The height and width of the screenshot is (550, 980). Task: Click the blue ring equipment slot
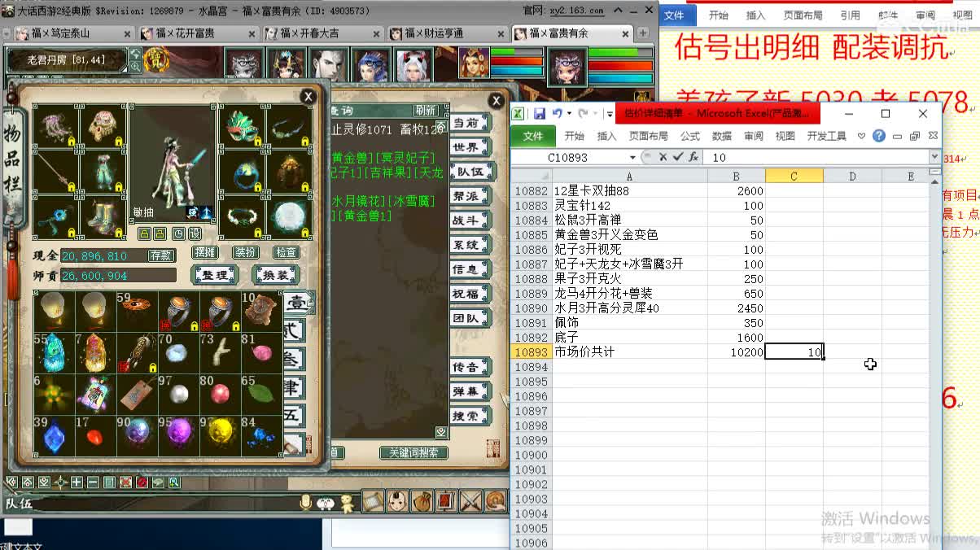tap(242, 172)
